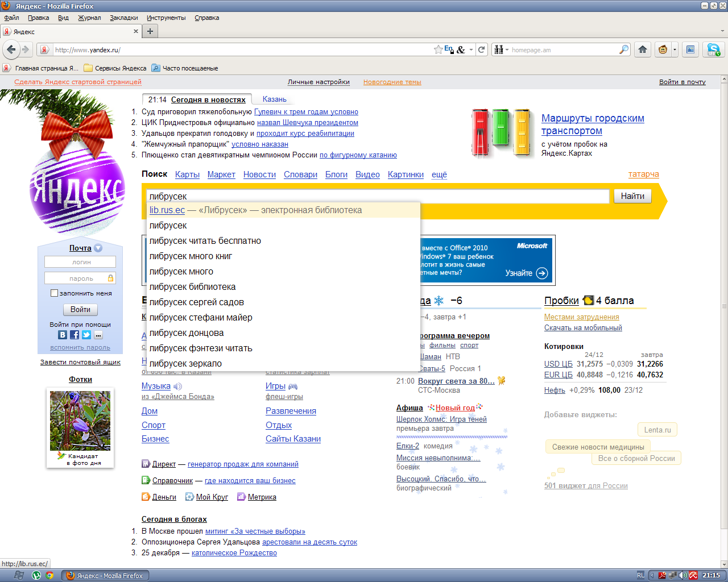Click the monkey face toolbar icon
Viewport: 728px width, 582px height.
pyautogui.click(x=663, y=49)
